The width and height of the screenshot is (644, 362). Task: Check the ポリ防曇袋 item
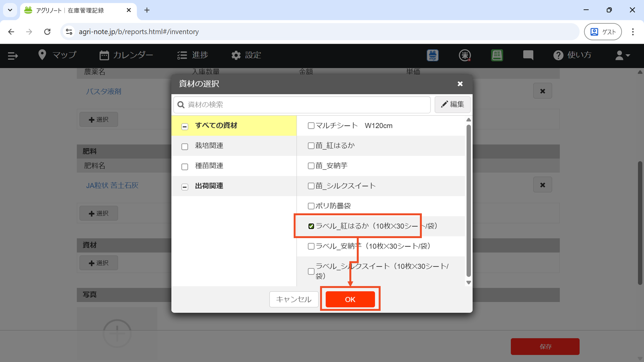311,206
